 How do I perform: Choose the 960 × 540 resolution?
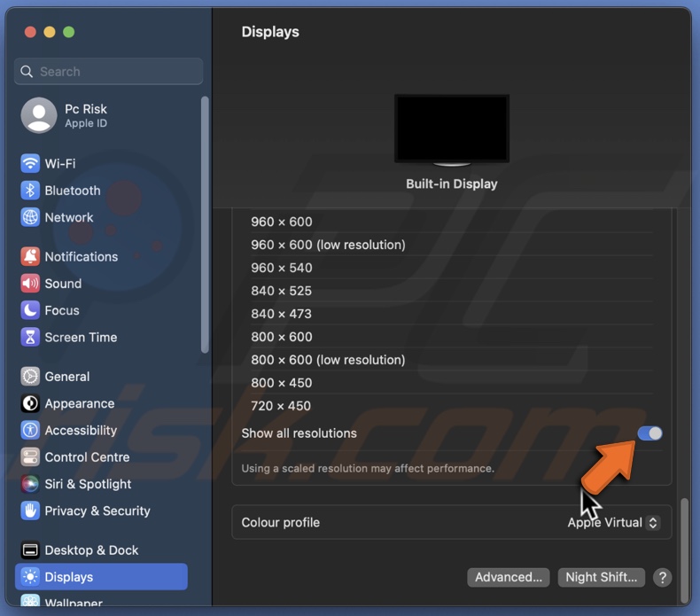point(451,268)
